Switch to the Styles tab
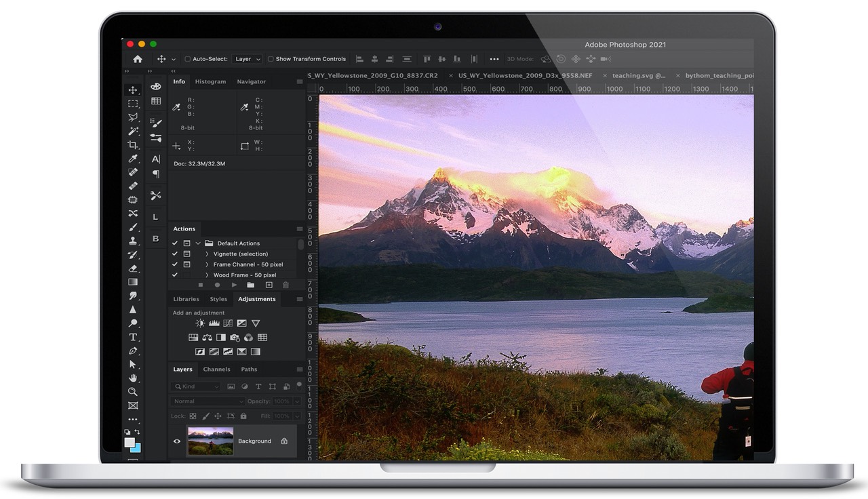Viewport: 868px width, 499px height. 218,299
